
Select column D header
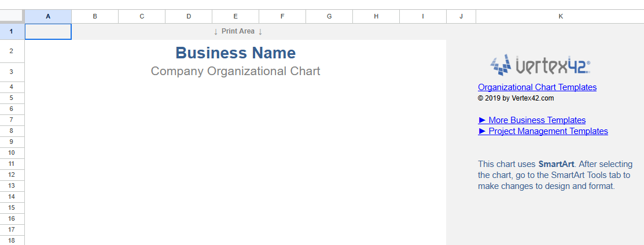tap(189, 16)
